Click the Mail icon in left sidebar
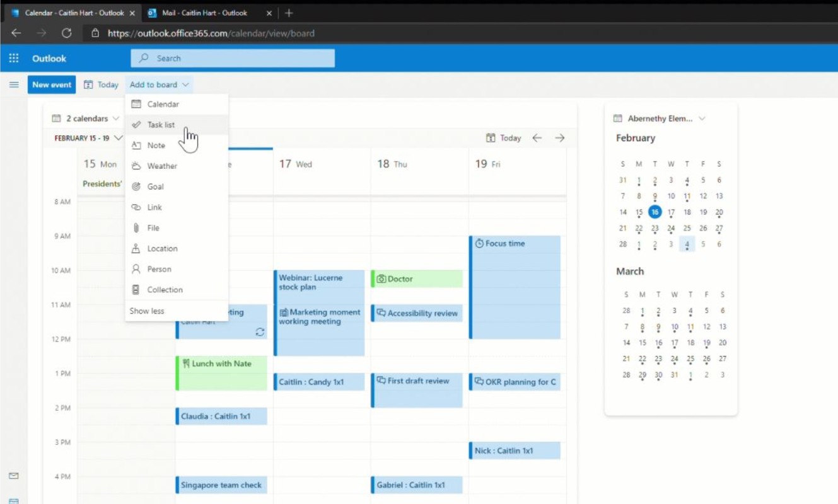The height and width of the screenshot is (504, 838). click(x=14, y=476)
